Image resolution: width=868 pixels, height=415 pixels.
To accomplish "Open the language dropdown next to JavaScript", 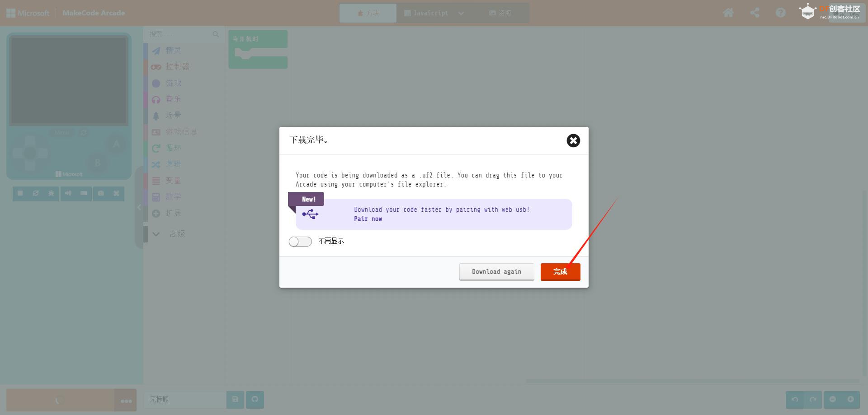I will coord(461,13).
